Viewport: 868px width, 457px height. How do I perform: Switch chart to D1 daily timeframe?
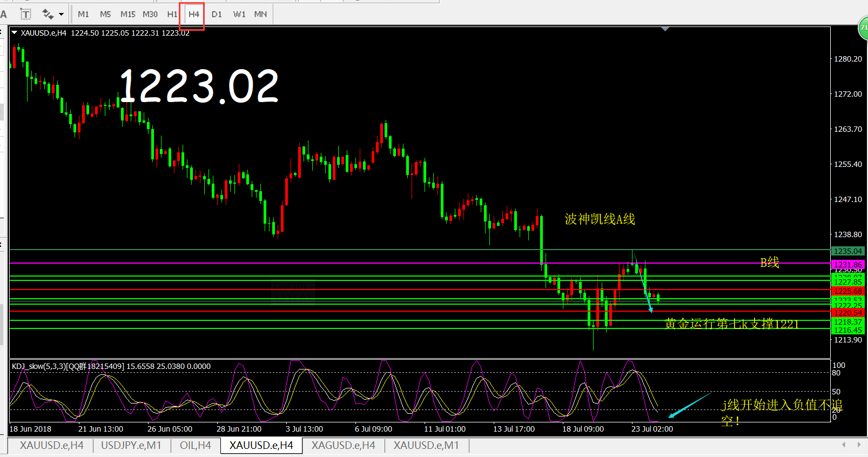point(217,14)
